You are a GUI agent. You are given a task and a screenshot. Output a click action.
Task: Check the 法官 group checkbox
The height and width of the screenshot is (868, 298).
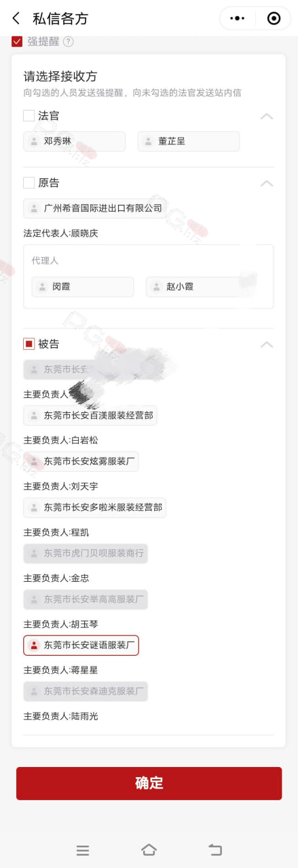tap(29, 116)
